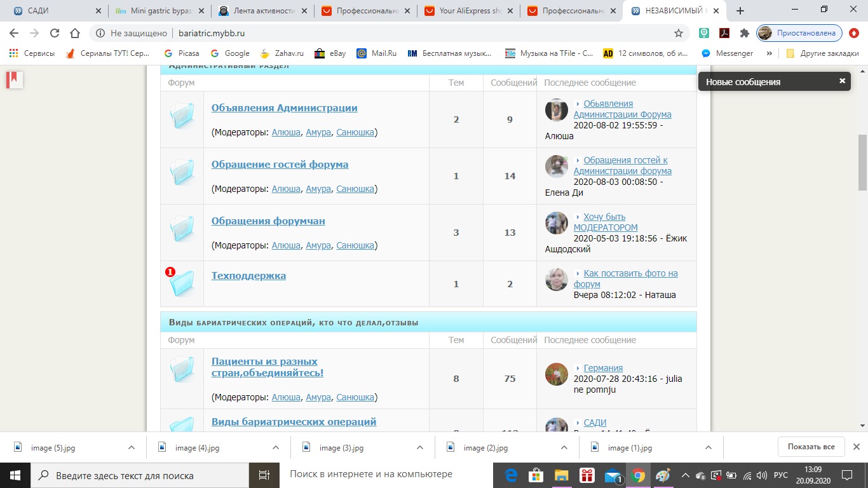Close the САДИ tab
Viewport: 868px width, 488px height.
(97, 11)
